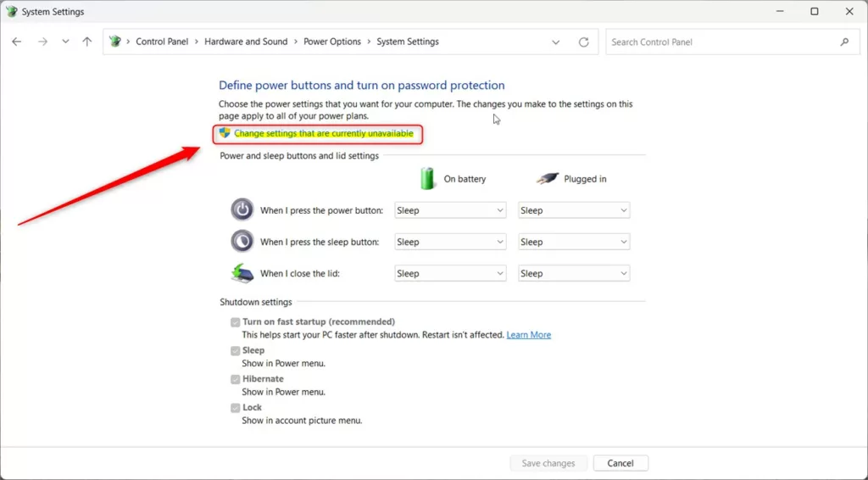
Task: Toggle the Lock checkbox
Action: pyautogui.click(x=236, y=408)
